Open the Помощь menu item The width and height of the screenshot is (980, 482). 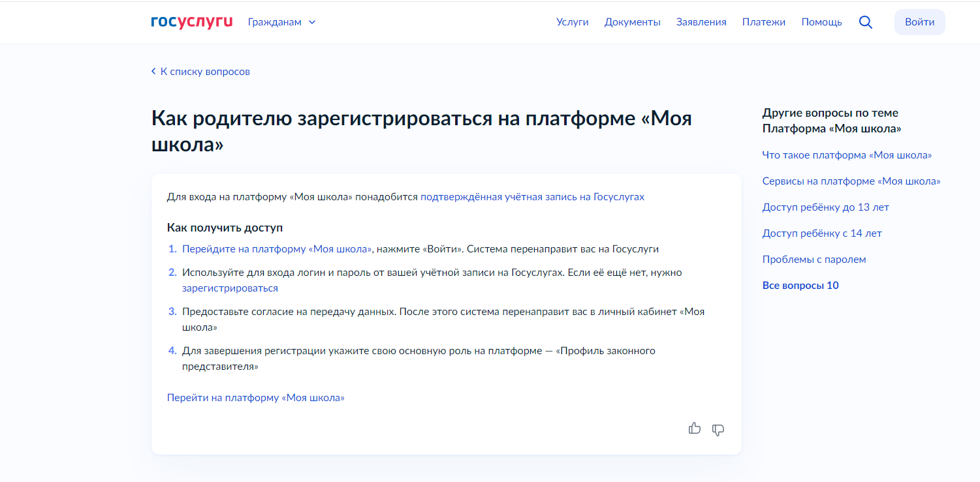coord(822,22)
